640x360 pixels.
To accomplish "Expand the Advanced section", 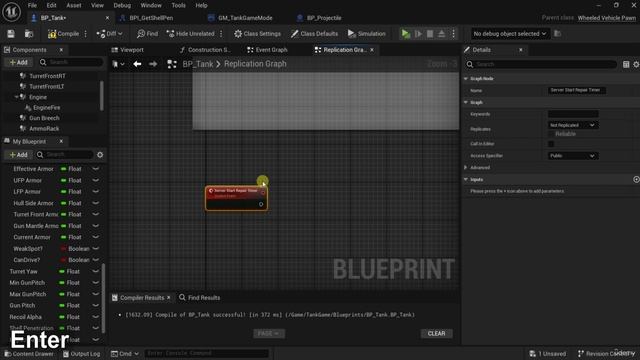I will point(466,167).
